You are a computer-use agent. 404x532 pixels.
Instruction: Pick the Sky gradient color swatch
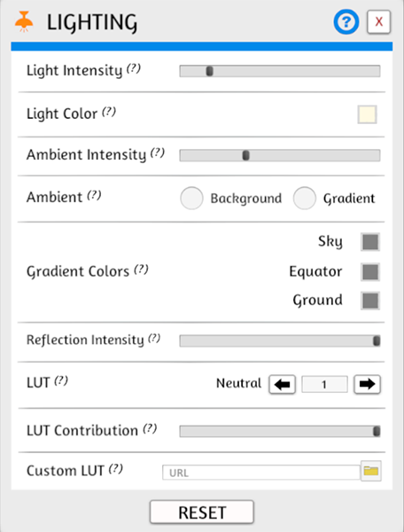click(370, 242)
